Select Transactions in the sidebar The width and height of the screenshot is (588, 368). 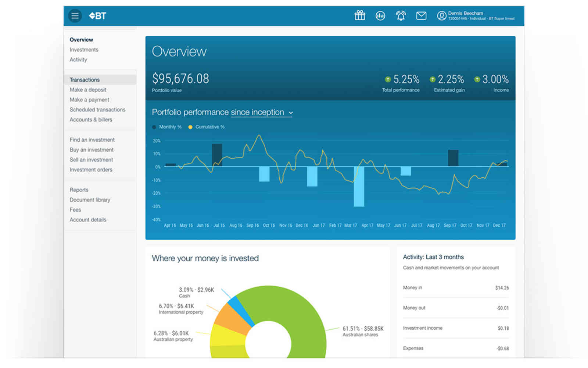(x=100, y=80)
